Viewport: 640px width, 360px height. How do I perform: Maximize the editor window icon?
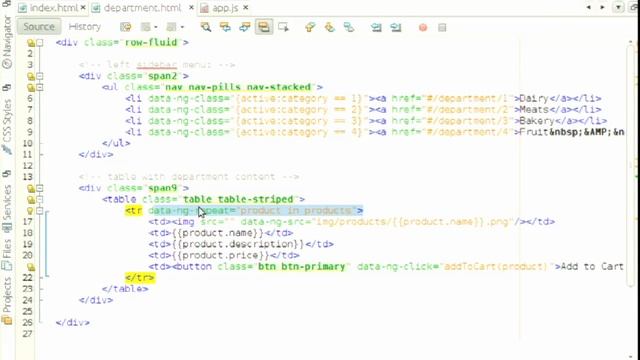tap(633, 8)
